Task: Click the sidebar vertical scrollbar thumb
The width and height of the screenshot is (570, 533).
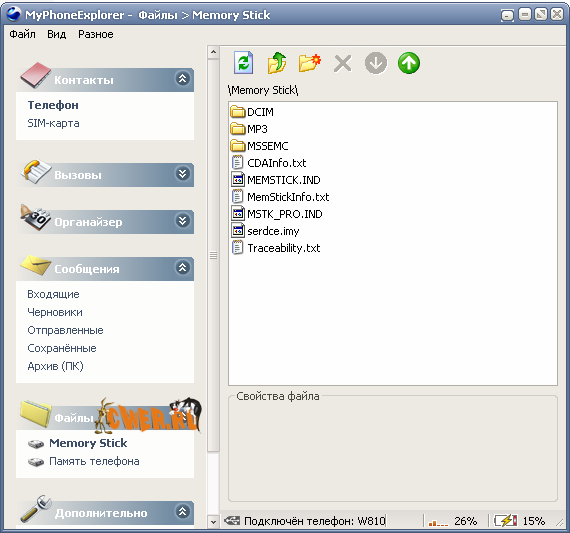Action: (x=213, y=255)
